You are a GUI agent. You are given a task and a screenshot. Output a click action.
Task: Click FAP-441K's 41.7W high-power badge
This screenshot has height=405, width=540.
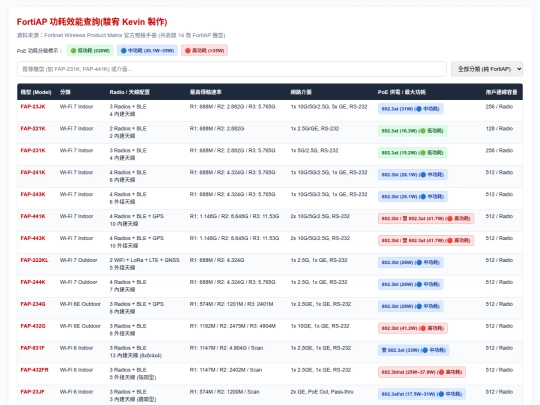pyautogui.click(x=426, y=219)
